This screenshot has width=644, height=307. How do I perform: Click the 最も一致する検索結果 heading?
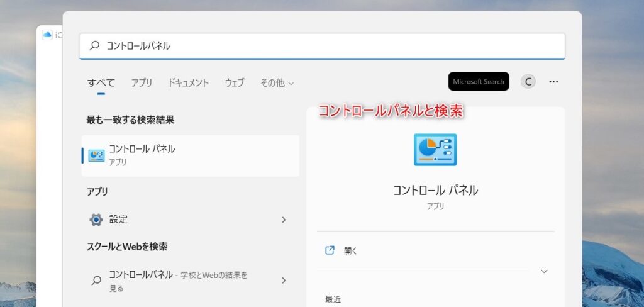(130, 120)
